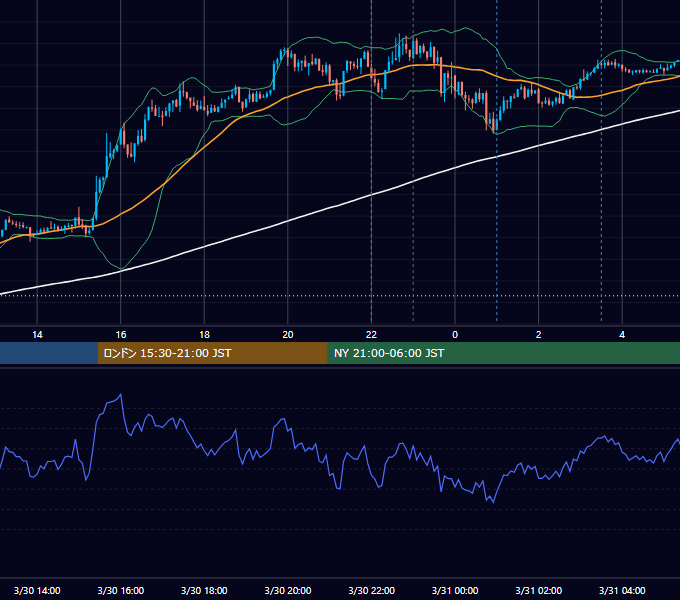Viewport: 680px width, 600px height.
Task: Click the 3/30 20:00 time label
Action: tap(288, 590)
